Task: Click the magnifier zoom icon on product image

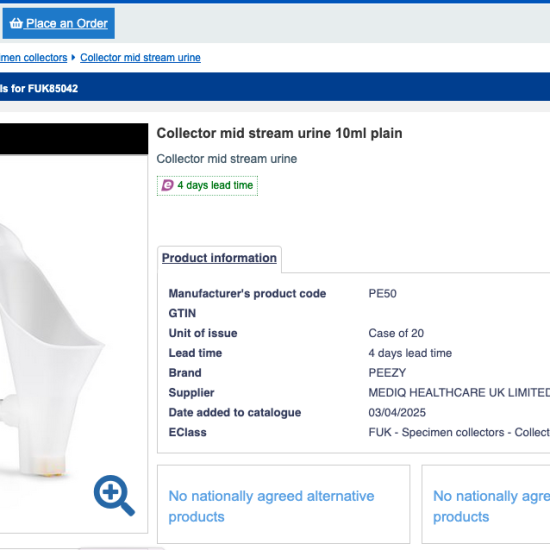Action: 114,495
